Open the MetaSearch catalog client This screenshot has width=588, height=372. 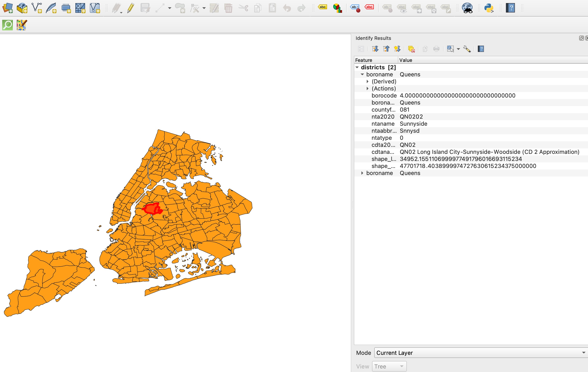click(x=467, y=8)
